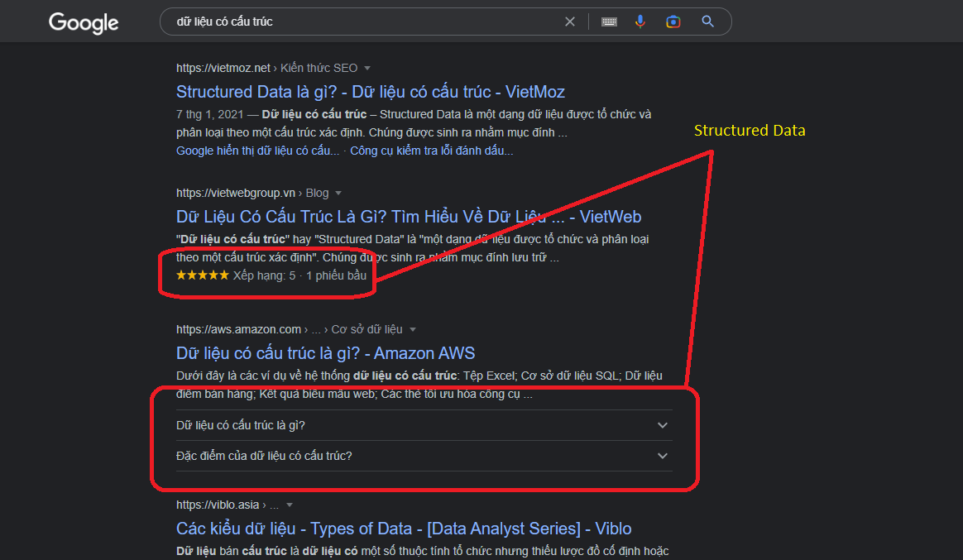Start voice search with microphone icon

click(x=640, y=22)
